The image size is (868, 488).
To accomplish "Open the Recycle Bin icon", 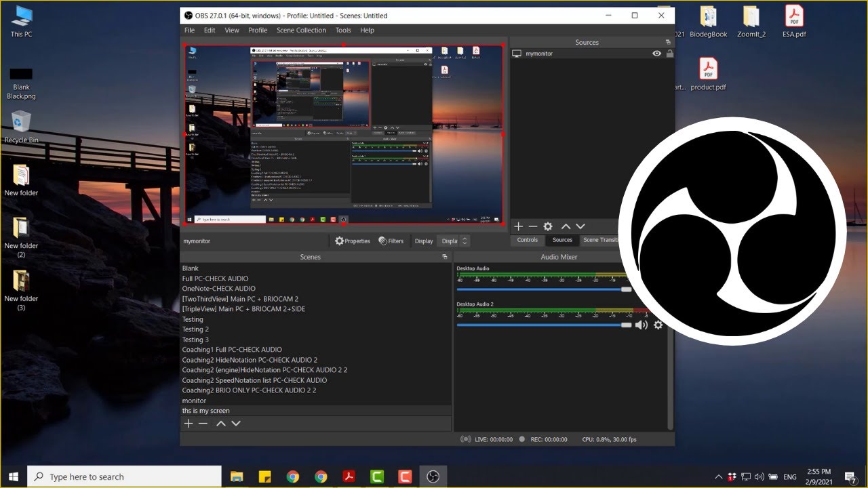I will point(21,127).
